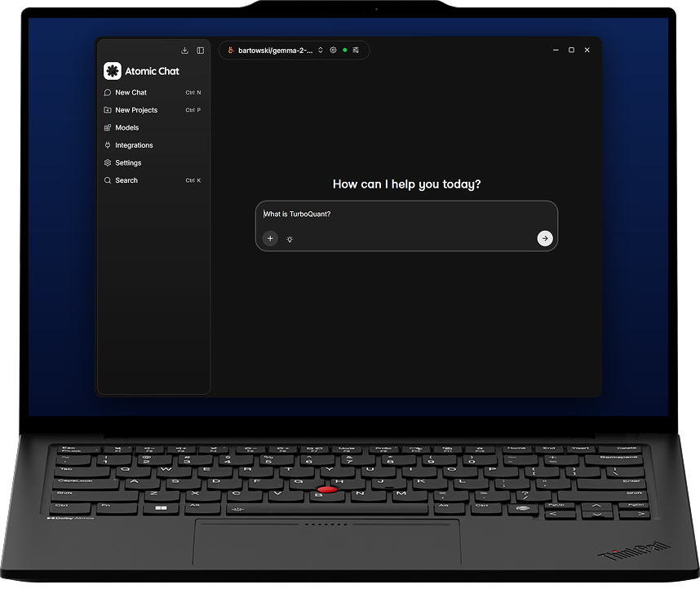Click the 'How can I help you today?' heading
This screenshot has width=700, height=589.
pos(406,184)
